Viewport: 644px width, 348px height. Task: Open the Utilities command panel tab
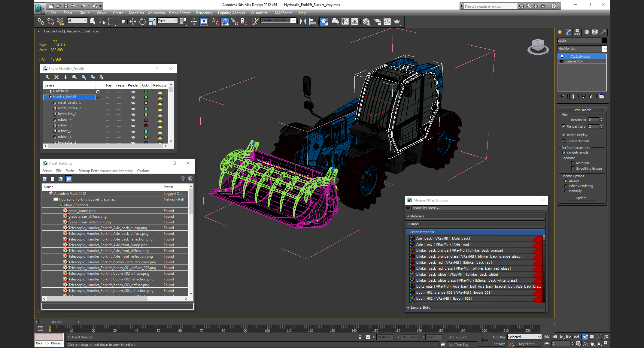[x=603, y=32]
